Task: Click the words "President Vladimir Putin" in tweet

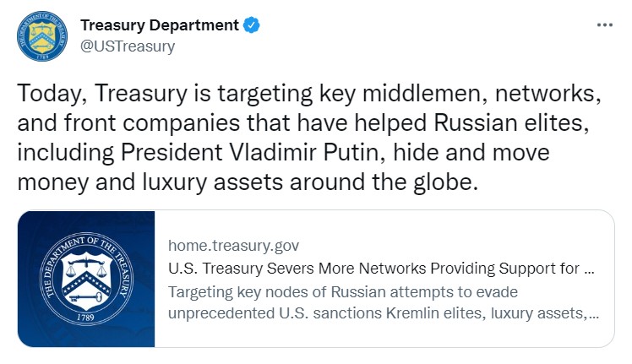Action: point(253,152)
